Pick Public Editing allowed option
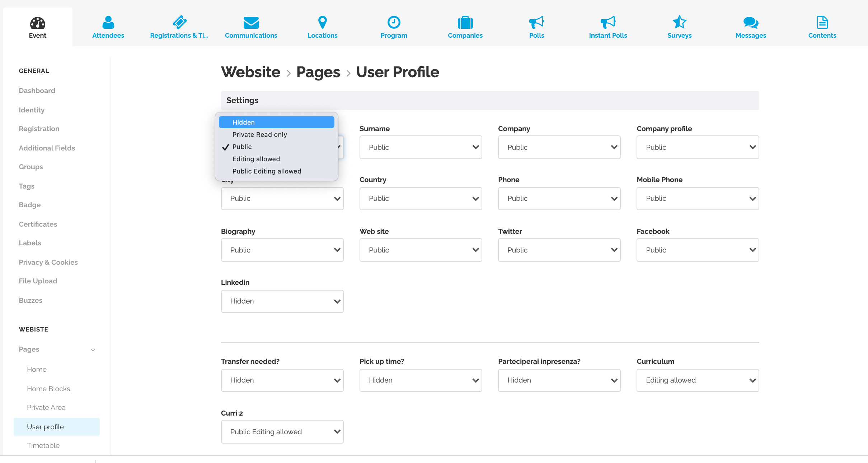Image resolution: width=868 pixels, height=463 pixels. [267, 171]
